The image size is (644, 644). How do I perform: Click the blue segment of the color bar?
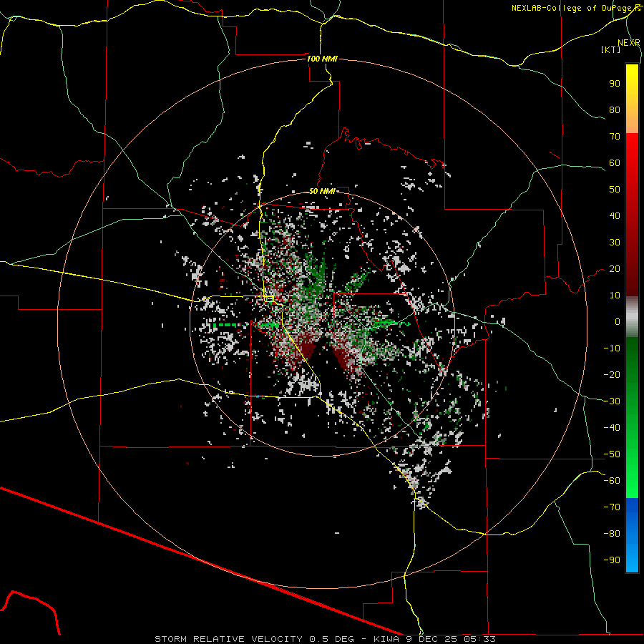click(632, 535)
